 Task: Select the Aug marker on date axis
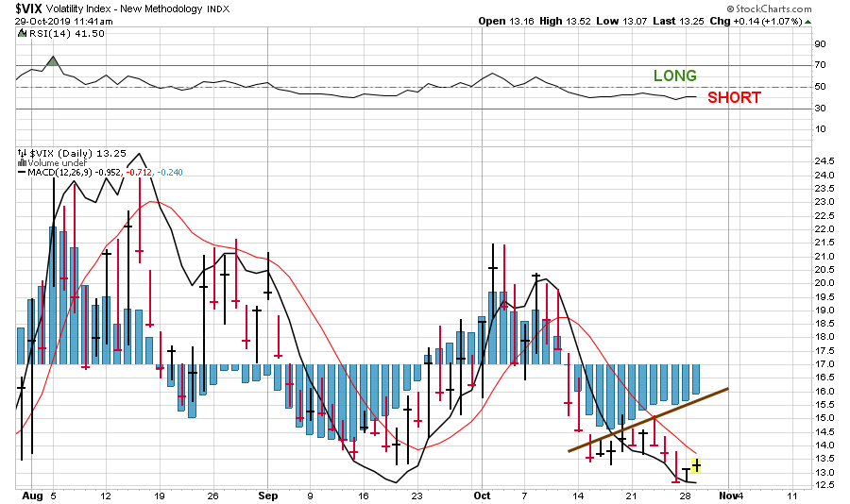30,494
